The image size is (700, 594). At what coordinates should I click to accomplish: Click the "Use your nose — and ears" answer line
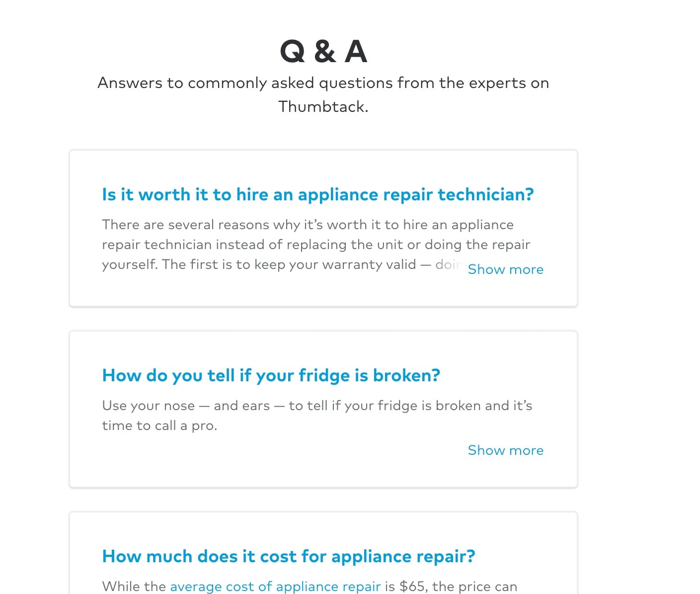point(317,406)
